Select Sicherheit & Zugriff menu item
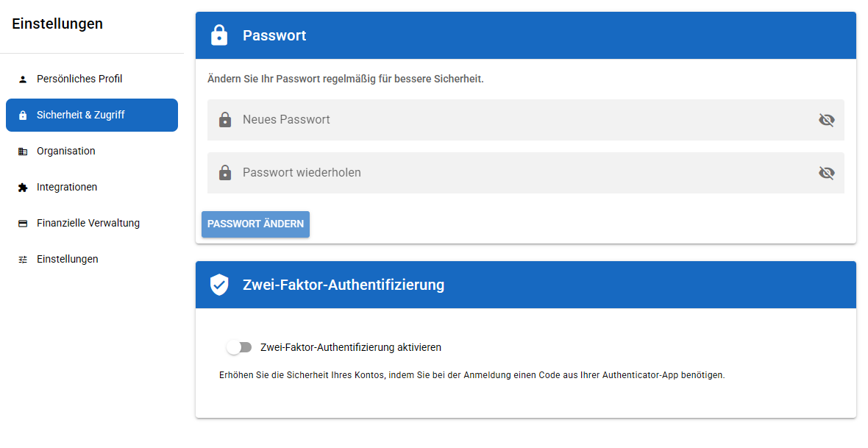868x448 pixels. tap(92, 115)
